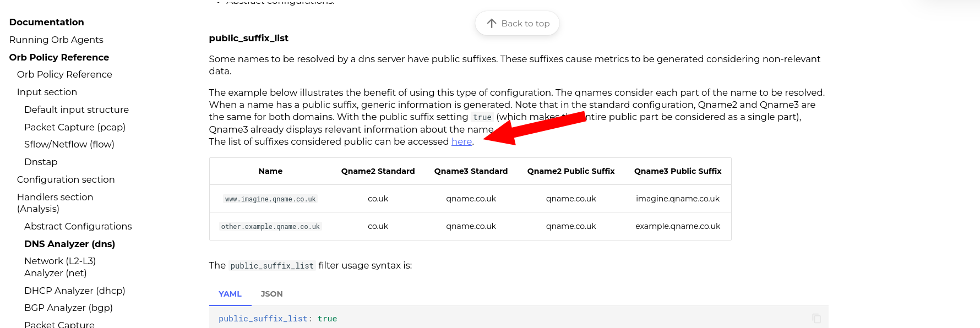This screenshot has width=980, height=328.
Task: Click the Qname3 Standard column header
Action: click(471, 171)
